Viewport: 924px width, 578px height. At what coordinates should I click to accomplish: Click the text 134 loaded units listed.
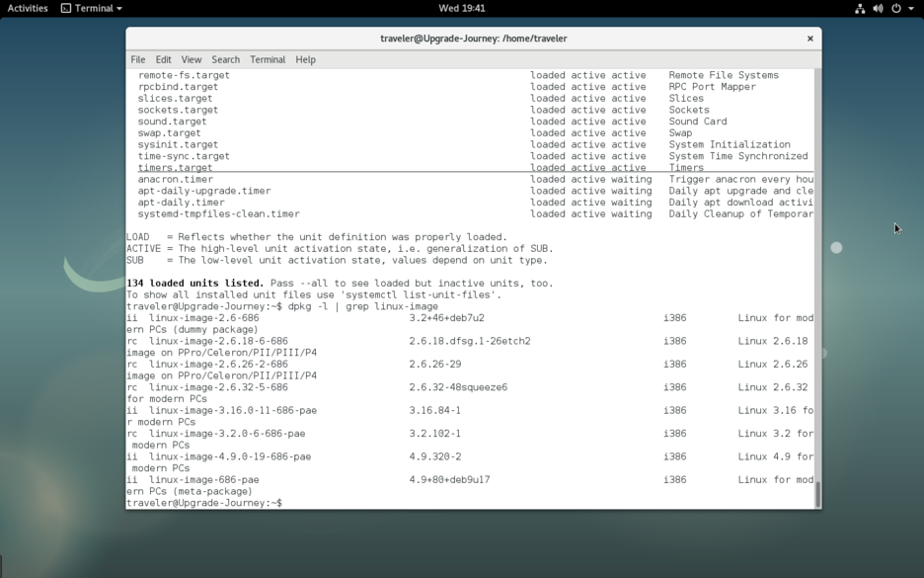(195, 284)
